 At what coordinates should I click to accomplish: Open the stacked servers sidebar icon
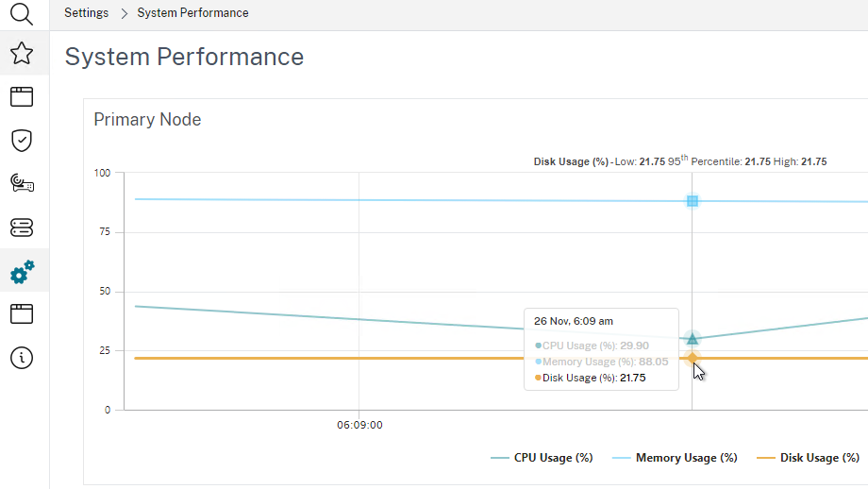[x=22, y=228]
